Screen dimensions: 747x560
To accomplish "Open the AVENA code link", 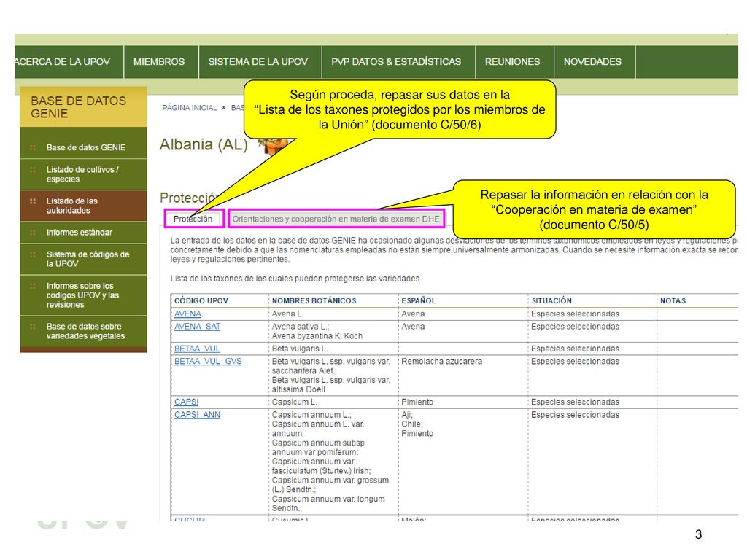I will coord(187,314).
